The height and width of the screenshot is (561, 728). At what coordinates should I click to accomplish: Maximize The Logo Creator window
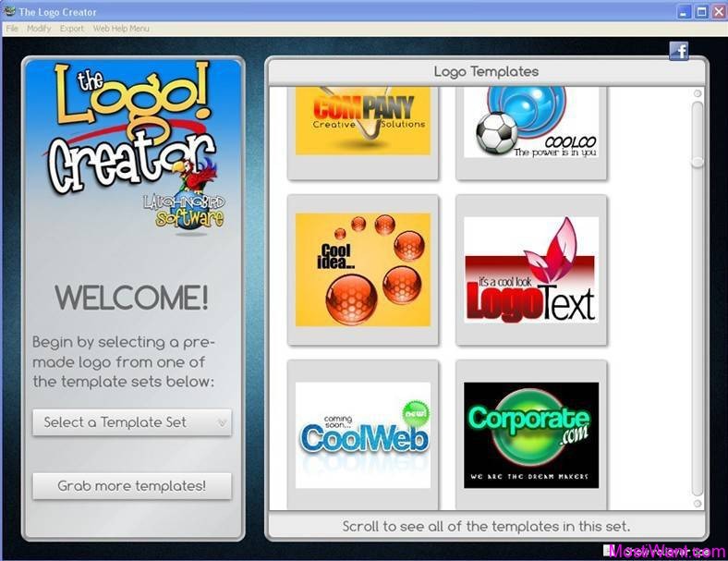click(701, 12)
